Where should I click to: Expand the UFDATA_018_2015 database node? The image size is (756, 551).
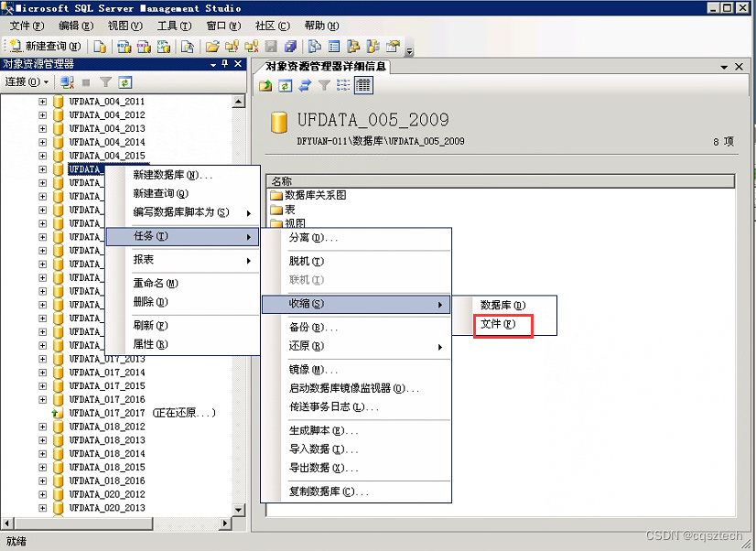42,467
